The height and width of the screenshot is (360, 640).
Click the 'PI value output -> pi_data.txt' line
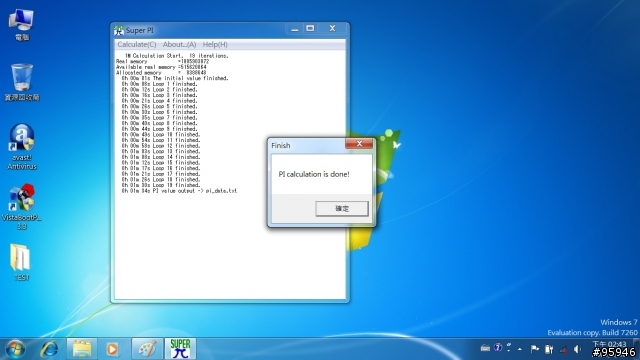click(179, 191)
